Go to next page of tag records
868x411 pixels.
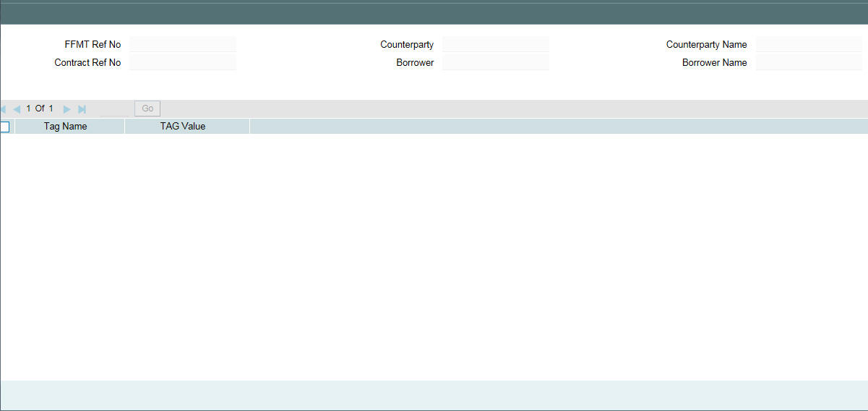pyautogui.click(x=67, y=109)
